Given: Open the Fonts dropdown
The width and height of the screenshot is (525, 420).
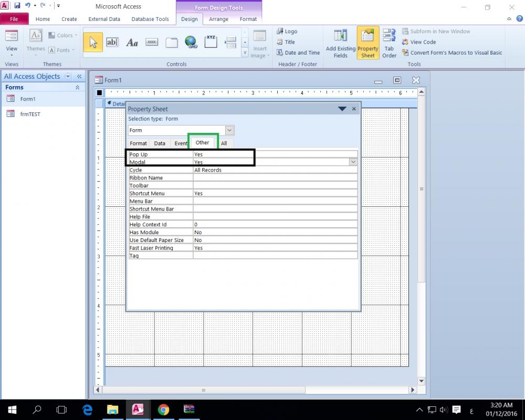Looking at the screenshot, I should pyautogui.click(x=61, y=50).
